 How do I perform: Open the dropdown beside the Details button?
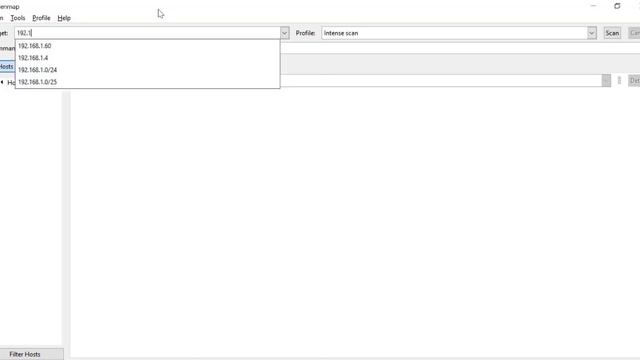(606, 80)
